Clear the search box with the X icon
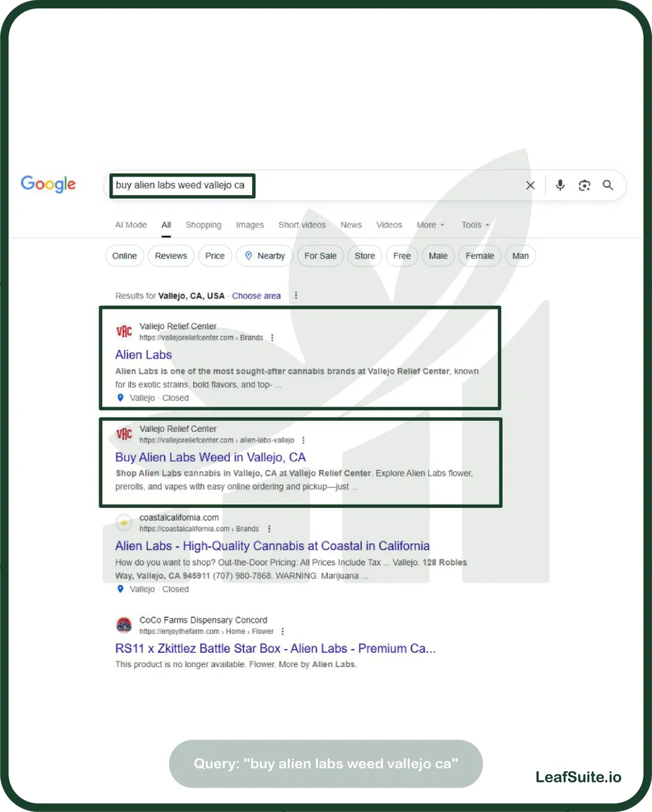The width and height of the screenshot is (652, 812). [x=530, y=185]
